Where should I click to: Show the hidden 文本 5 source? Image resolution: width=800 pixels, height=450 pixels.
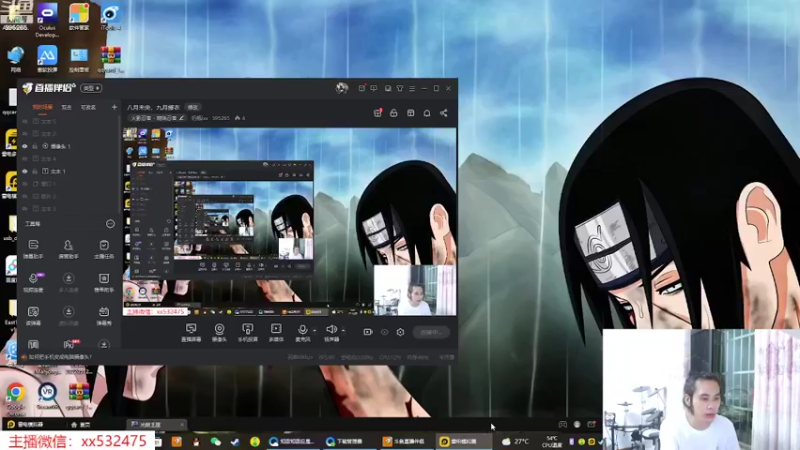click(x=24, y=121)
